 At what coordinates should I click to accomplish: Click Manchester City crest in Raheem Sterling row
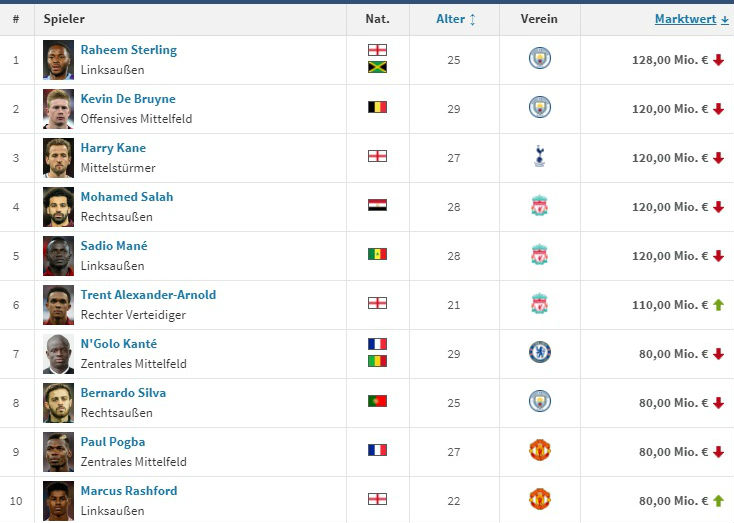(539, 59)
